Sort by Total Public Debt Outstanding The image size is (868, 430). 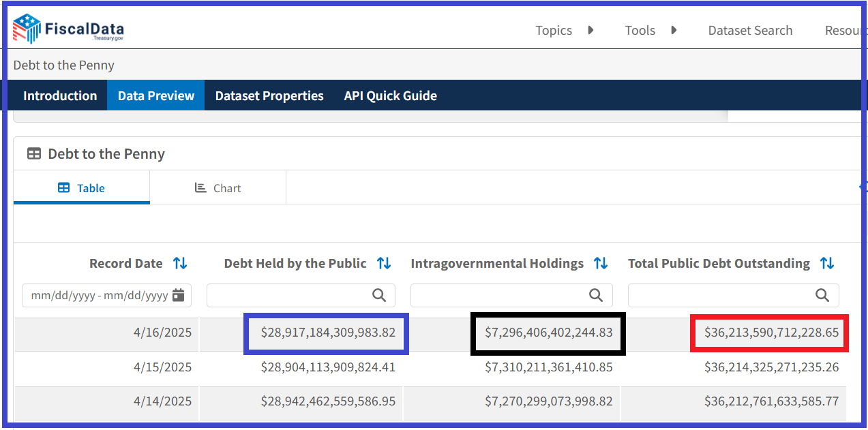[x=827, y=263]
